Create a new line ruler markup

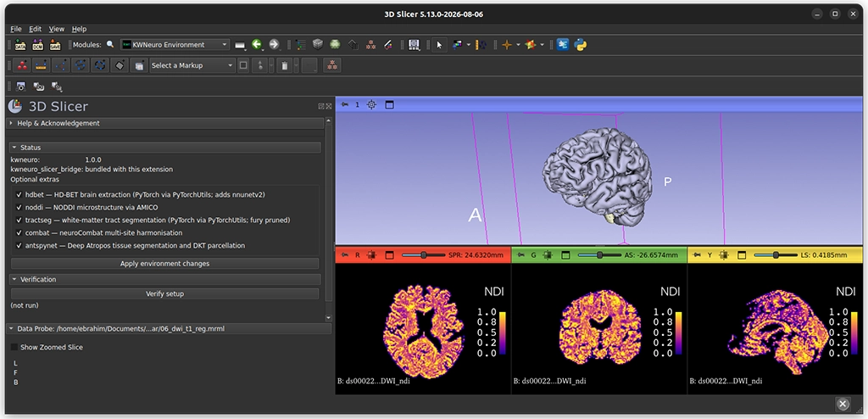pos(41,65)
